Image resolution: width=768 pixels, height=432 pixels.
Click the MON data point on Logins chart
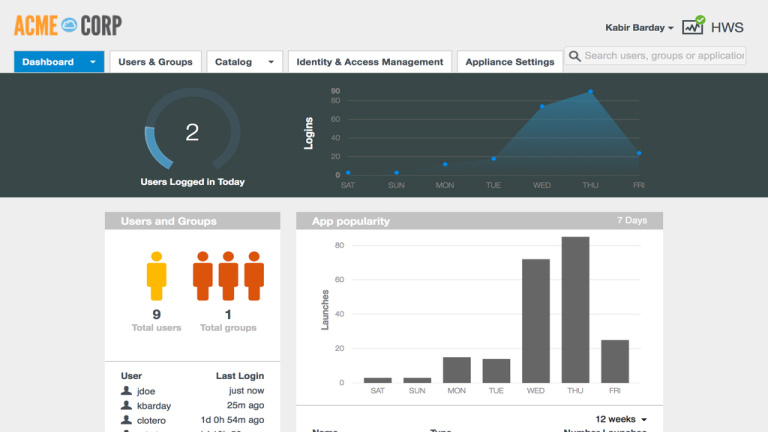tap(445, 165)
